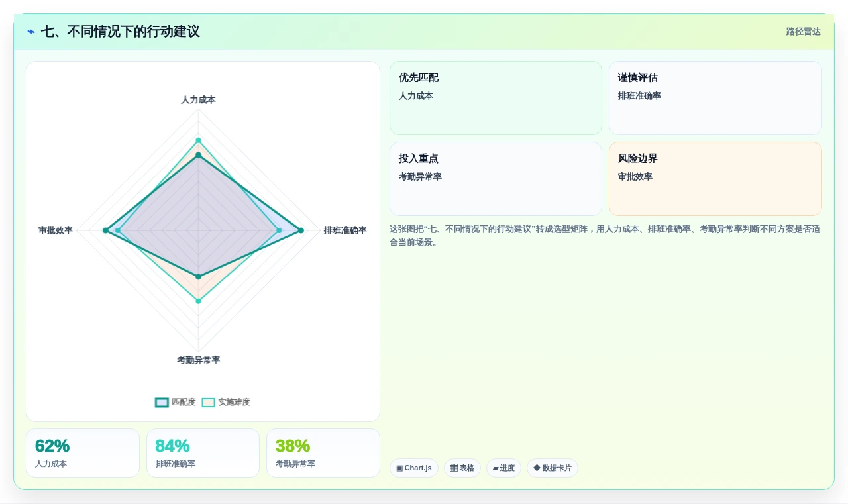Select the 62% 人力成本 stat card

[x=83, y=453]
